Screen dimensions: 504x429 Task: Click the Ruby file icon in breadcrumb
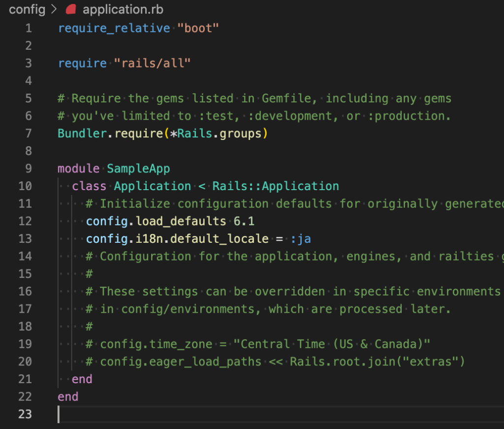71,9
